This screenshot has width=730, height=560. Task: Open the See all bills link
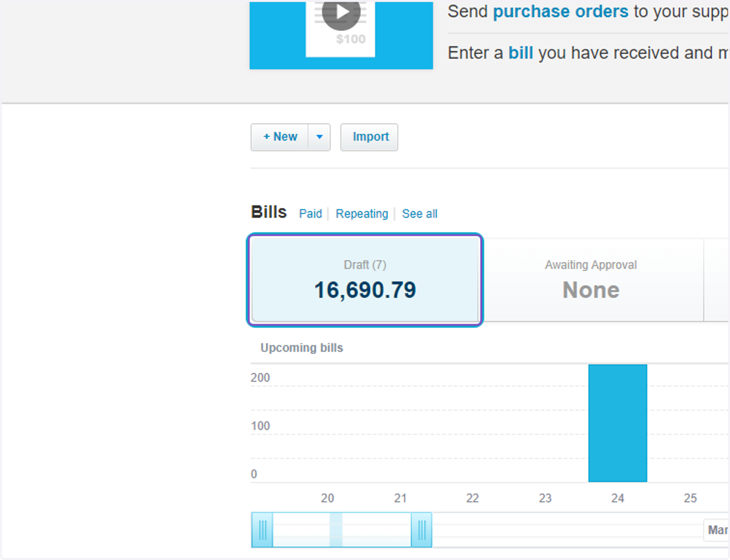coord(420,213)
